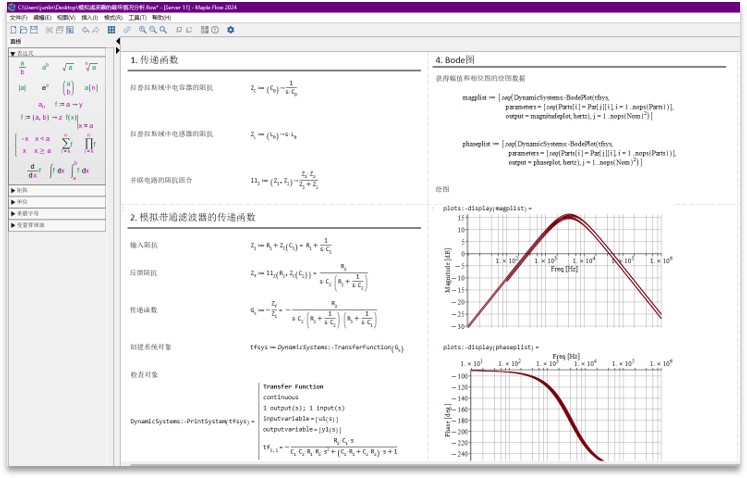Viewport: 747px width, 478px height.
Task: Create a new document via toolbar
Action: [x=13, y=30]
